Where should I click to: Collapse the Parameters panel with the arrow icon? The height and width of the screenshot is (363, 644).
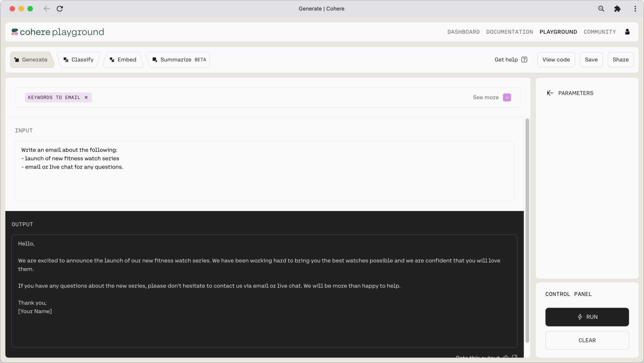[x=550, y=93]
